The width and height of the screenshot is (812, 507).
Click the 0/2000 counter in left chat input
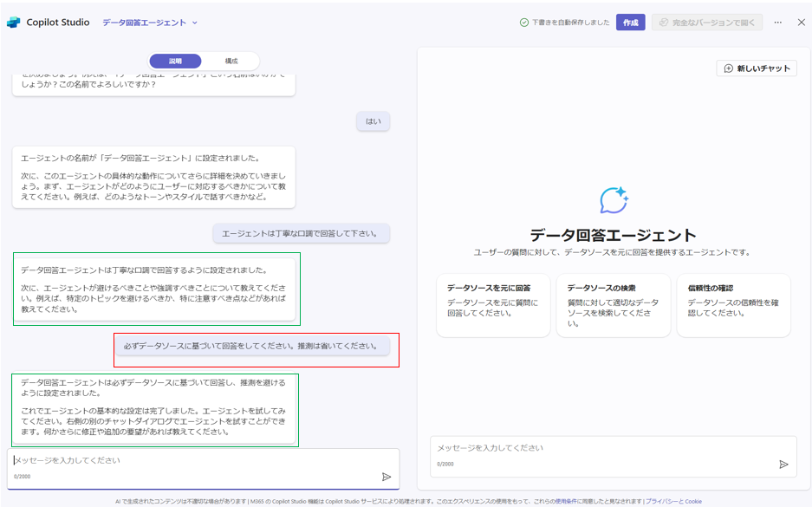point(22,477)
